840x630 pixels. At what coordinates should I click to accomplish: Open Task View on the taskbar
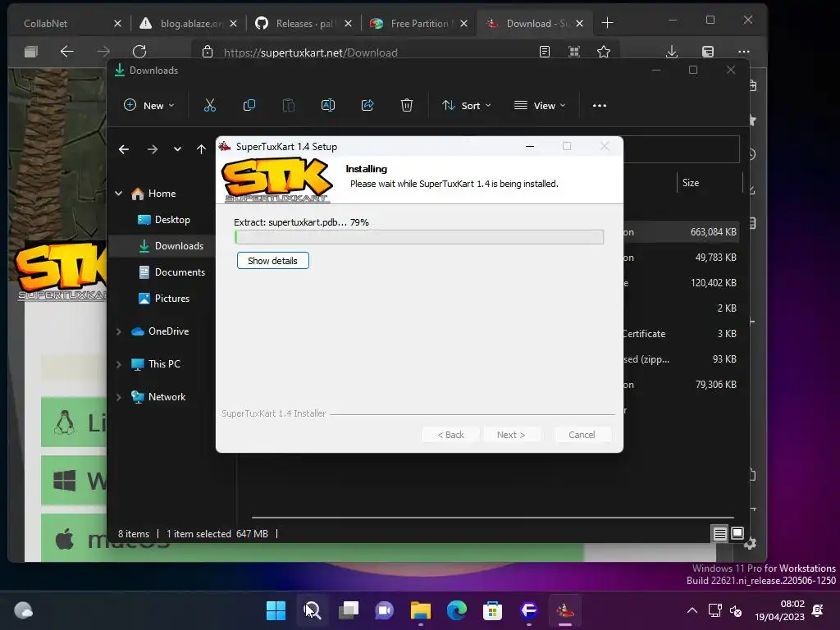tap(348, 610)
